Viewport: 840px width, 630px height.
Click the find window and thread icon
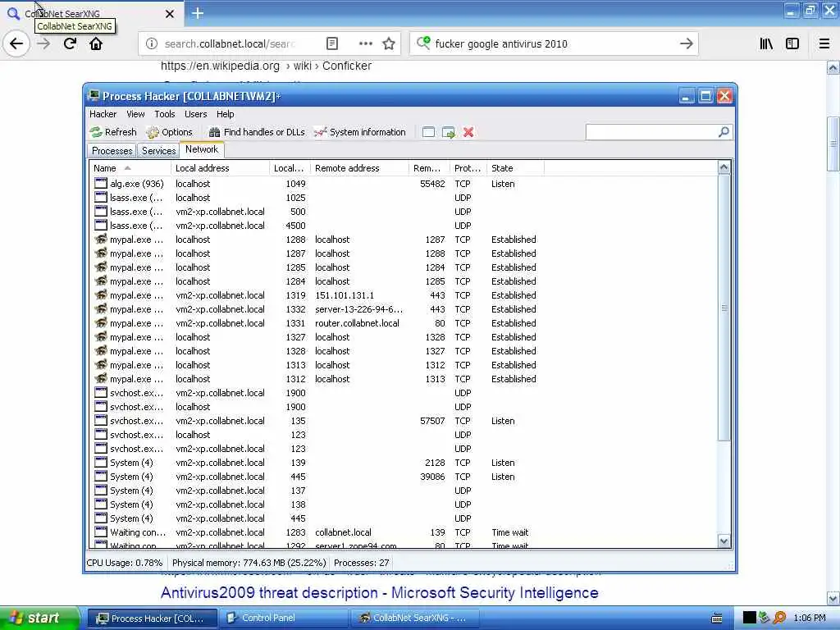click(x=449, y=132)
